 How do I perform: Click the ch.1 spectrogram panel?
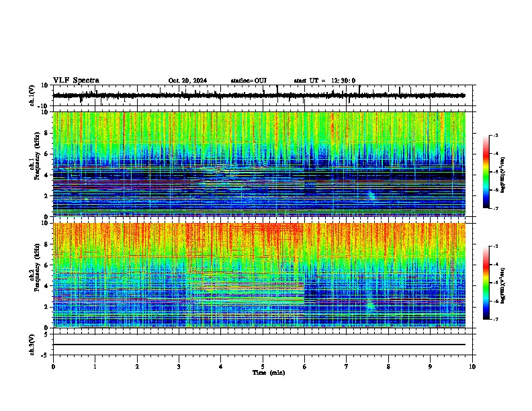click(x=259, y=164)
